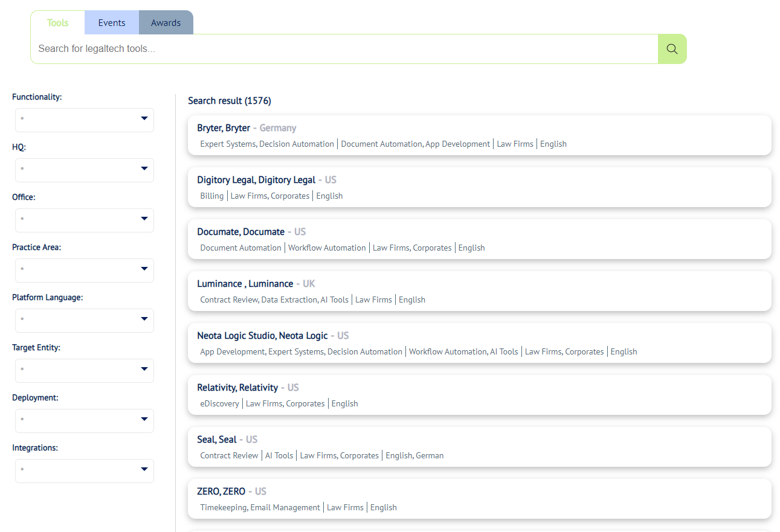Screen dimensions: 780x532
Task: Open the Deployment dropdown
Action: [85, 421]
